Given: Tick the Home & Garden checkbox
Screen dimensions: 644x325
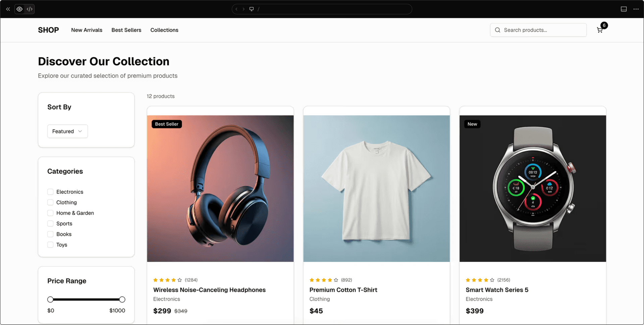Looking at the screenshot, I should click(50, 213).
